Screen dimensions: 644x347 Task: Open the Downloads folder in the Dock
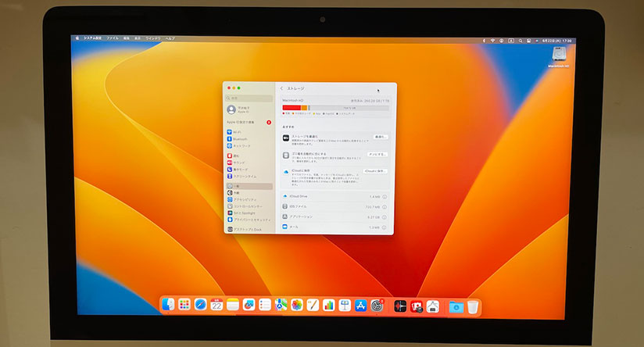point(456,307)
